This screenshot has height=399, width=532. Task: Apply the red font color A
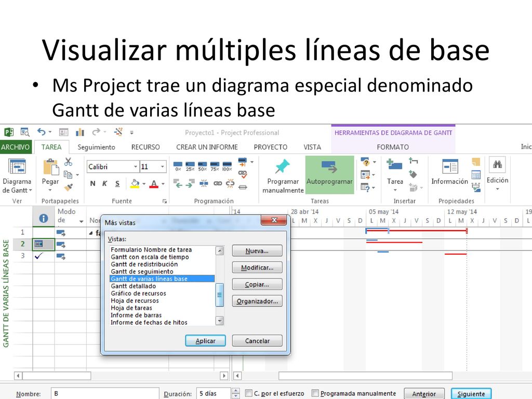click(x=154, y=183)
